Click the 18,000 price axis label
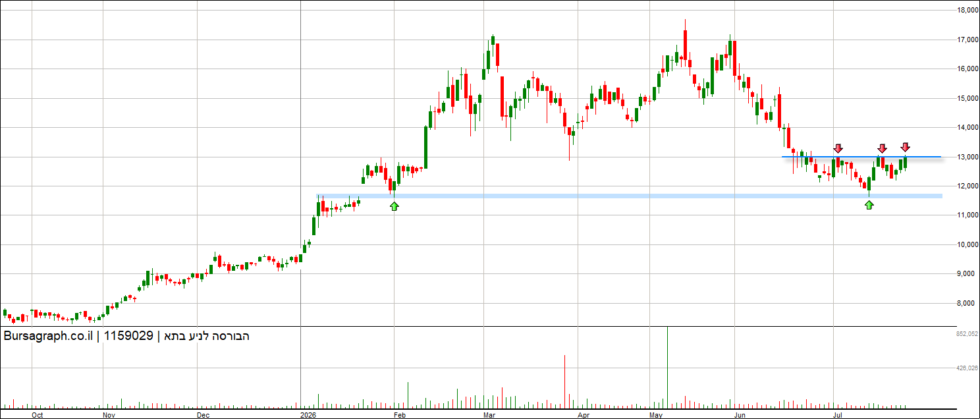The image size is (980, 419). pyautogui.click(x=966, y=11)
